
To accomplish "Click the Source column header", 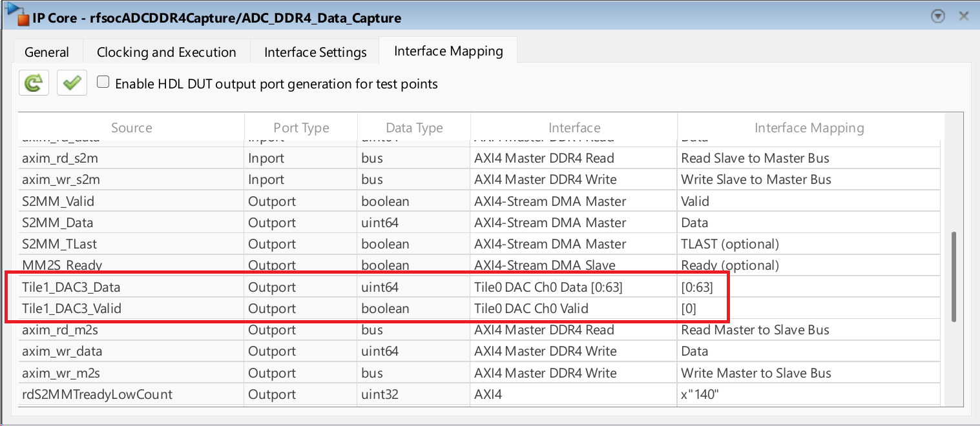I will click(131, 128).
